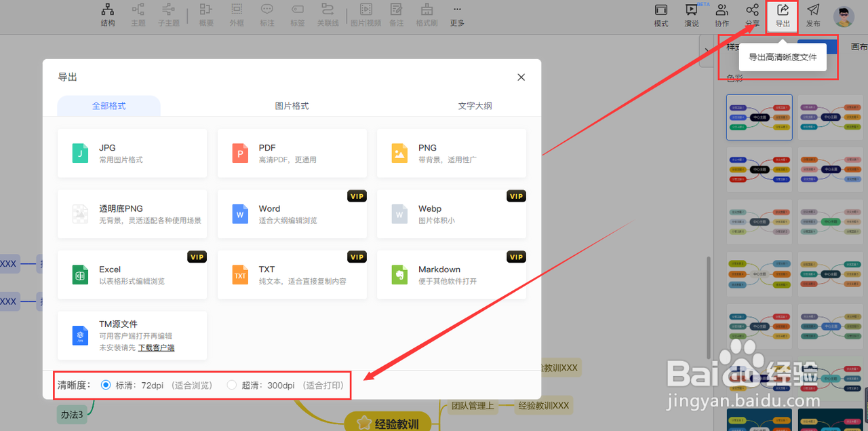
Task: Click the 标注 (callout) toolbar icon
Action: pyautogui.click(x=267, y=15)
